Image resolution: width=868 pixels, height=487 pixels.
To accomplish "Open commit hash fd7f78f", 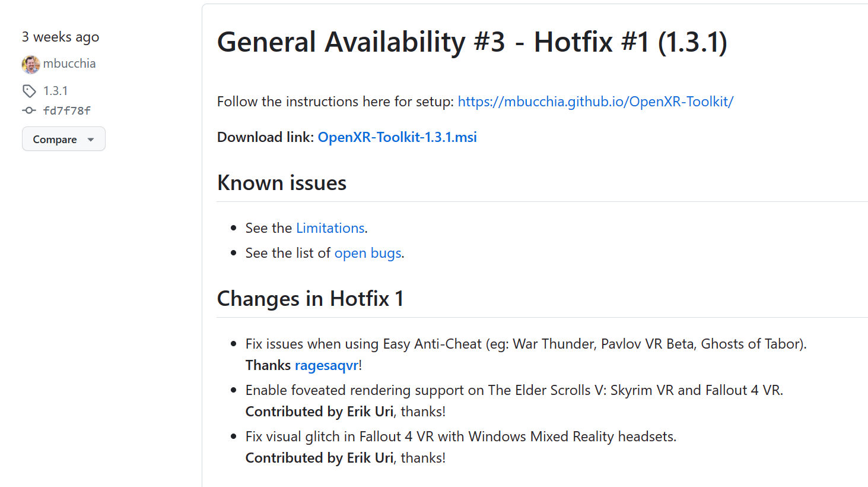I will (x=67, y=110).
